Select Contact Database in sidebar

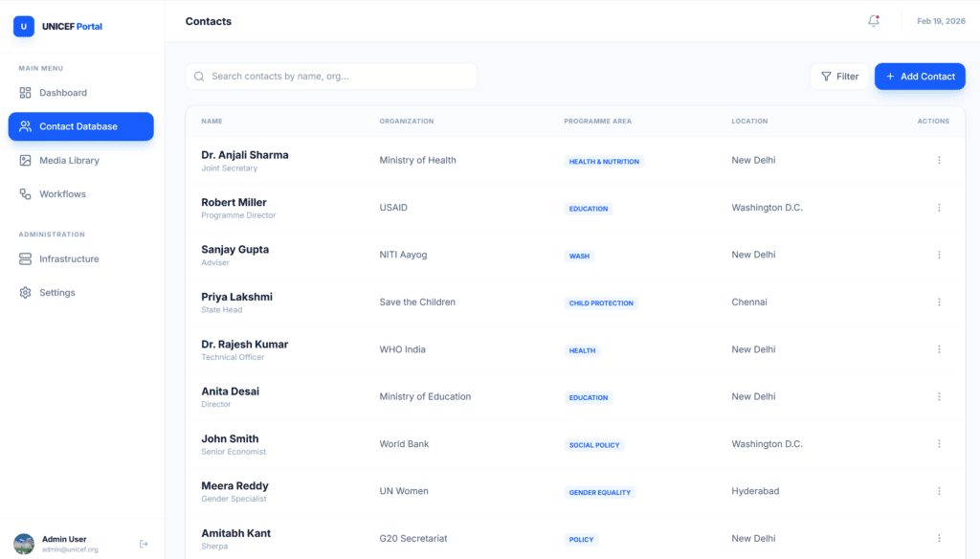(80, 126)
